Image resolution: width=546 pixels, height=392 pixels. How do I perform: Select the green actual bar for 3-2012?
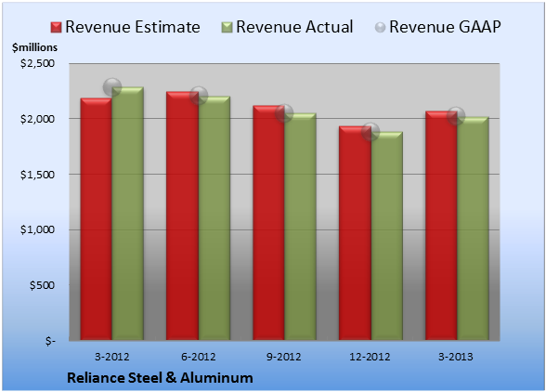pyautogui.click(x=128, y=214)
